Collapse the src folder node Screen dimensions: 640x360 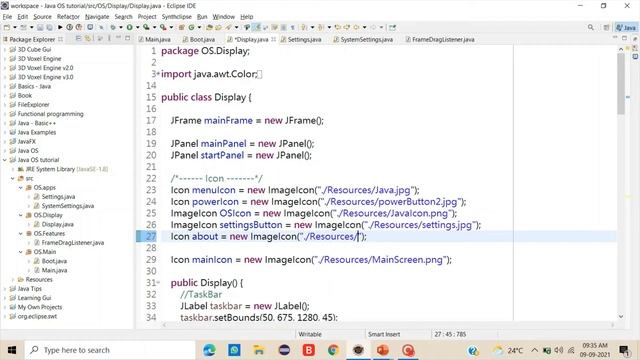13,178
